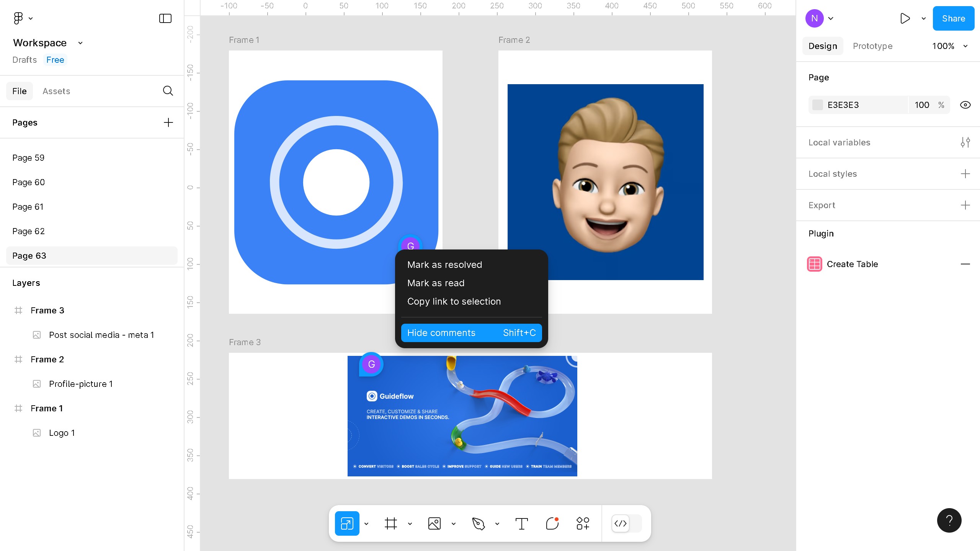Image resolution: width=980 pixels, height=551 pixels.
Task: Click the E3E3E3 page color swatch
Action: point(818,105)
